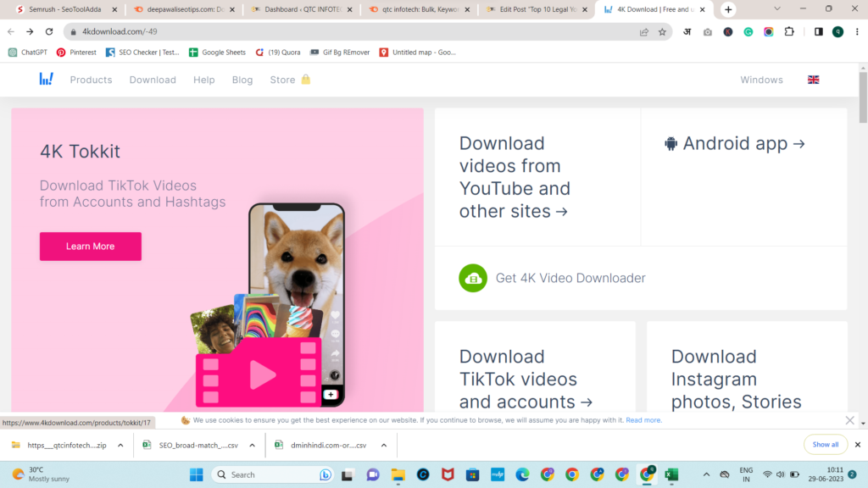Open new browser tab with plus

(x=728, y=9)
